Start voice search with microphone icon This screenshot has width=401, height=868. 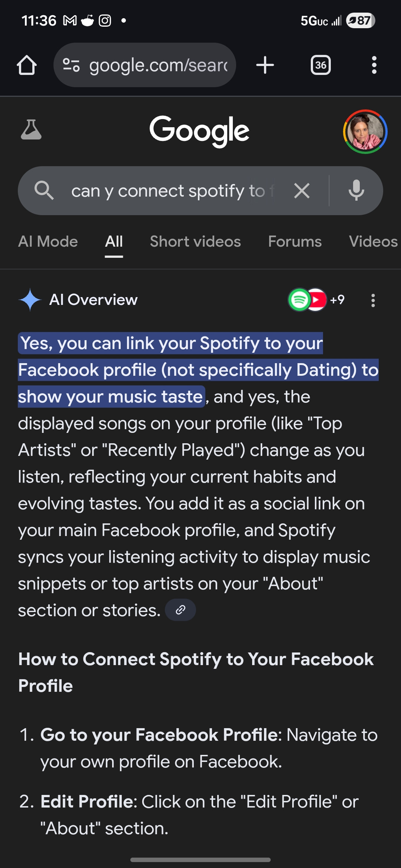[x=356, y=190]
